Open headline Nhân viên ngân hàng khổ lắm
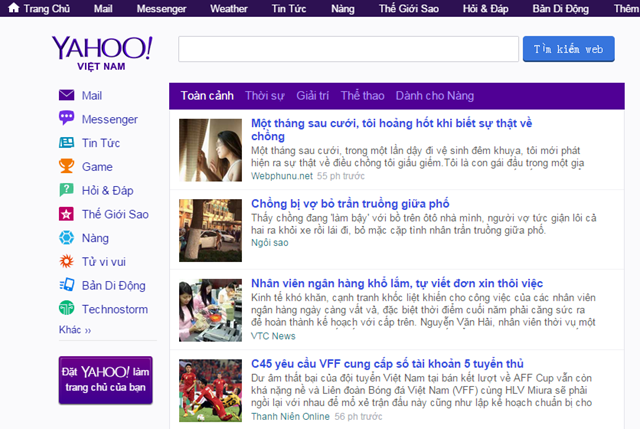Image resolution: width=640 pixels, height=429 pixels. pyautogui.click(x=397, y=283)
